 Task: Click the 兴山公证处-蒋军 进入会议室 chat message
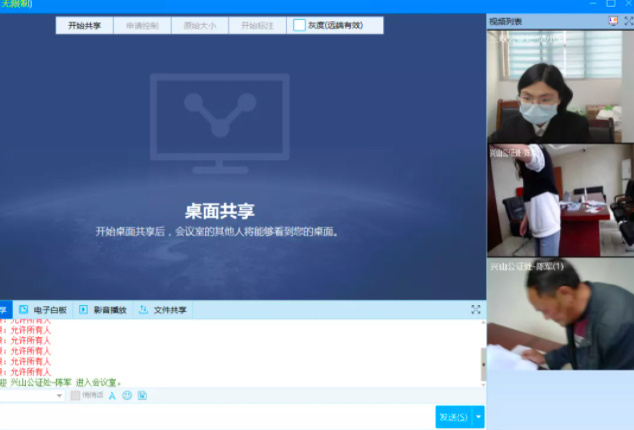(61, 382)
